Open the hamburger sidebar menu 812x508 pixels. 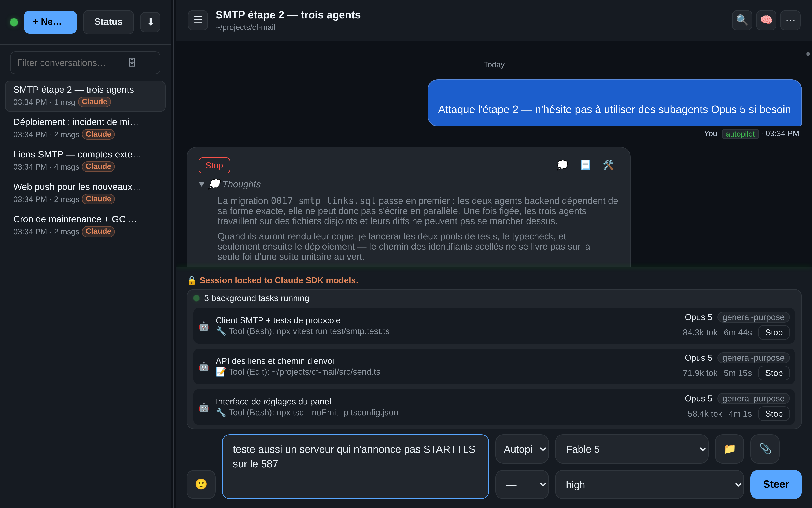point(198,20)
